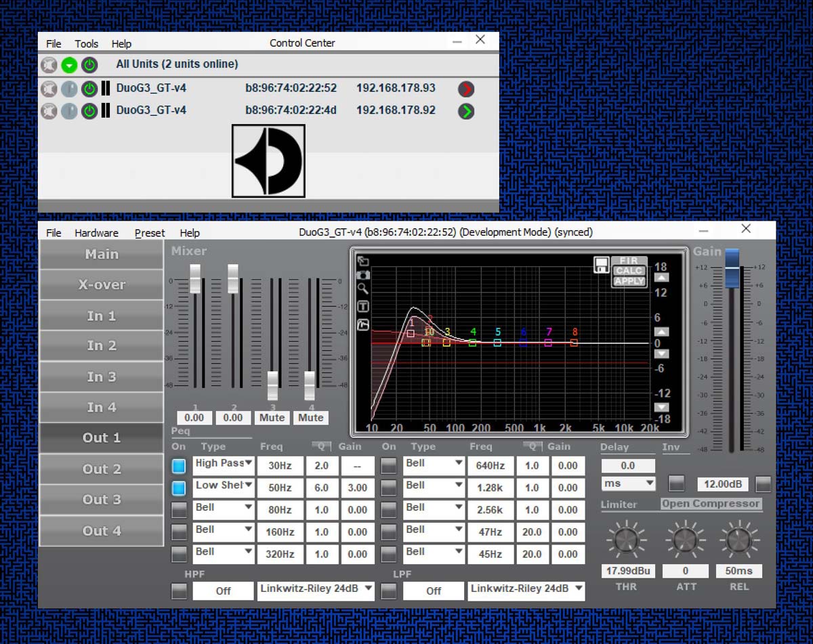
Task: Enable the 80Hz Bell band
Action: [179, 510]
